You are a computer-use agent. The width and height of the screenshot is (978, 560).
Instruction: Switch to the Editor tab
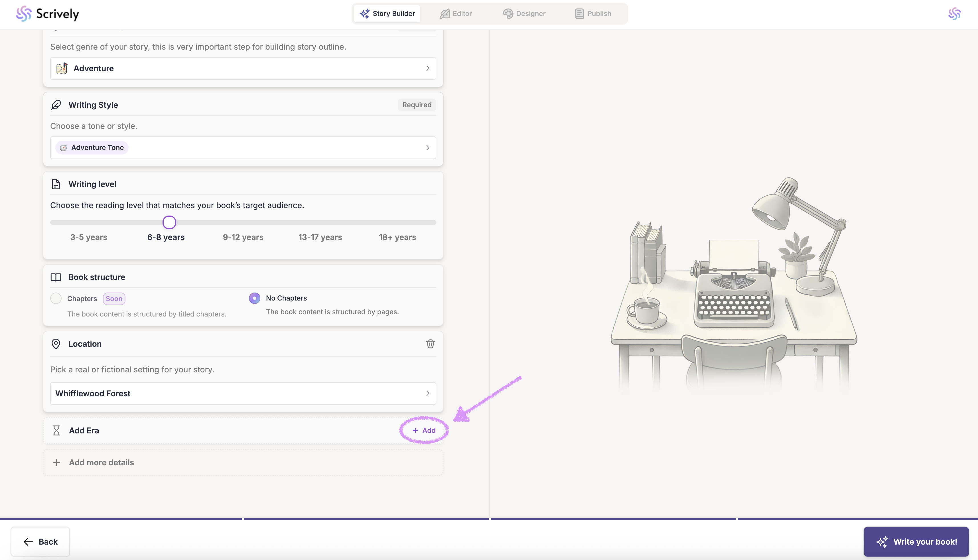tap(456, 14)
